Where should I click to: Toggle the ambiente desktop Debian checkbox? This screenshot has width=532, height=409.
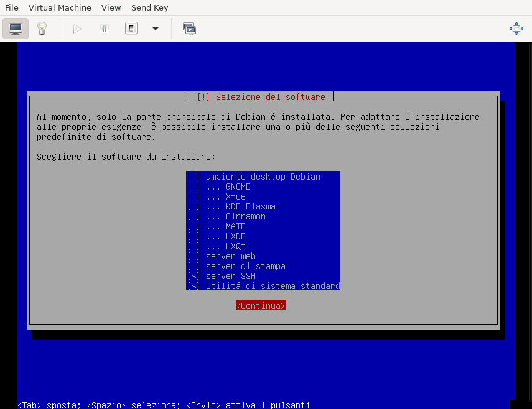(194, 177)
